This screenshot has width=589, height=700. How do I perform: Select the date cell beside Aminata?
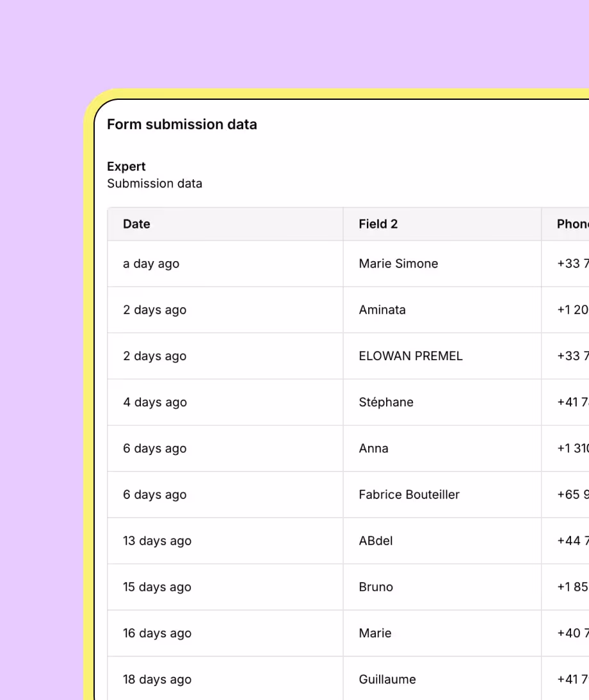(225, 310)
